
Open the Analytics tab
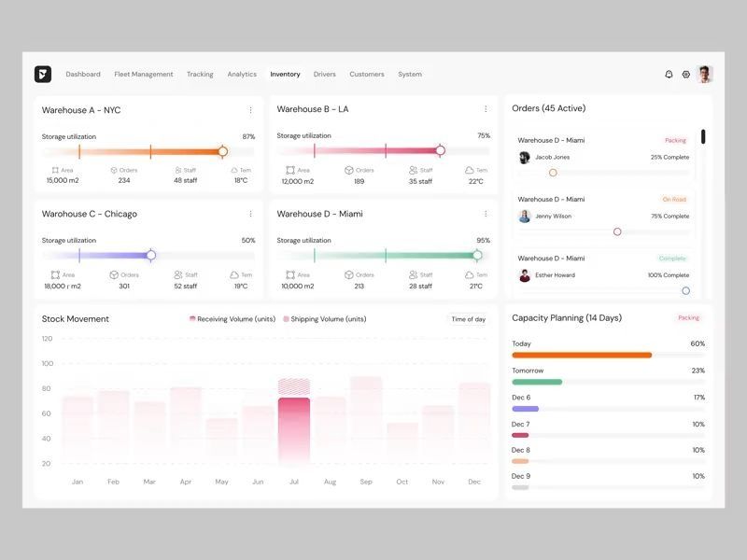pyautogui.click(x=242, y=75)
